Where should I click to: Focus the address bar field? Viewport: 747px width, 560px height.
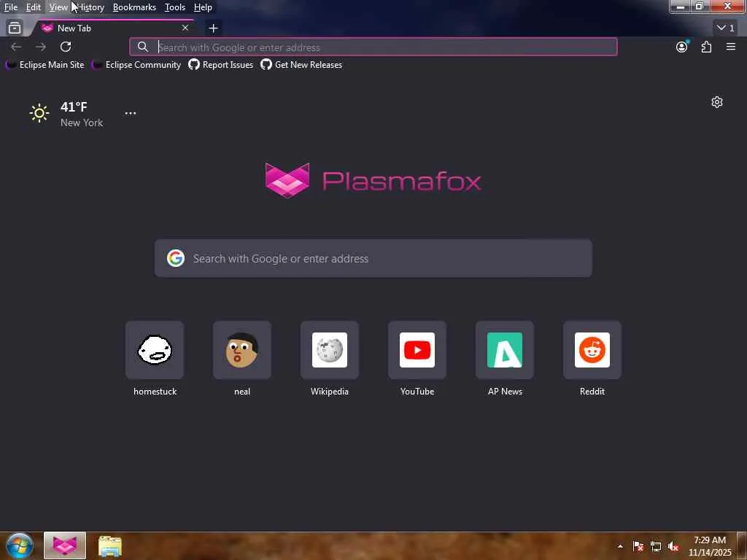[x=373, y=47]
